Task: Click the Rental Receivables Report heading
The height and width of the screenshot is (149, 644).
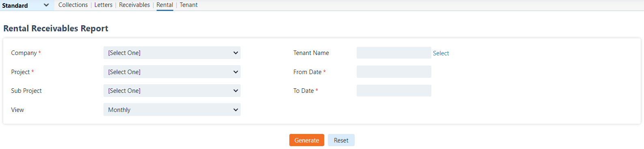Action: click(x=56, y=28)
